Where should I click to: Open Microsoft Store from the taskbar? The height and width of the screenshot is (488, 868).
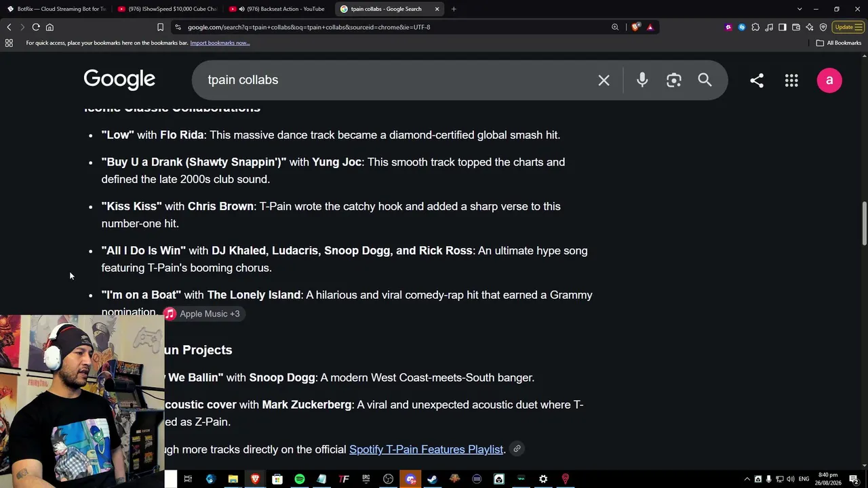coord(277,479)
